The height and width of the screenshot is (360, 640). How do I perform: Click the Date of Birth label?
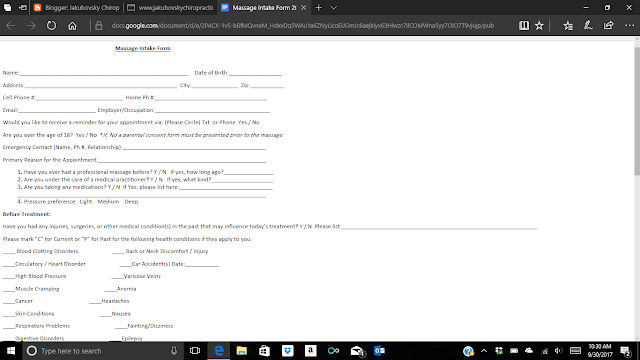(x=211, y=73)
